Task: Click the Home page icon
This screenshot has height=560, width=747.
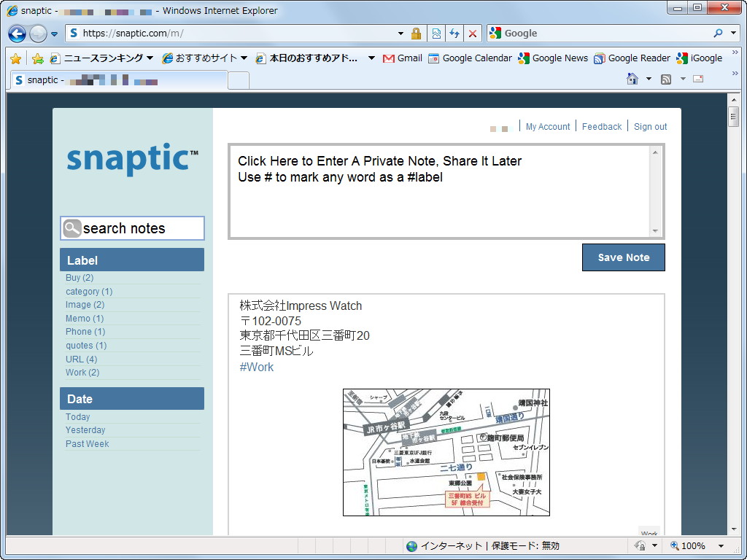Action: 632,79
